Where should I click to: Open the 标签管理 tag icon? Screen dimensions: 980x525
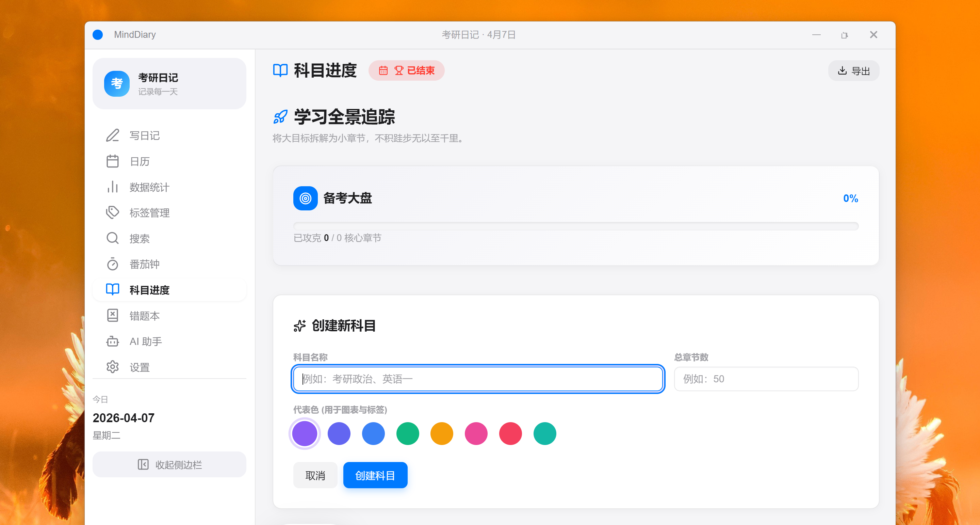[113, 212]
